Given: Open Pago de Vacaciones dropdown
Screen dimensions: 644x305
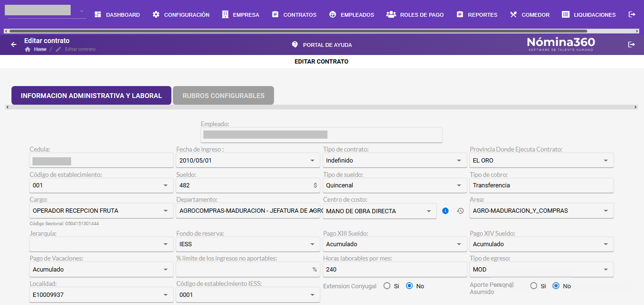Looking at the screenshot, I should pyautogui.click(x=166, y=270).
